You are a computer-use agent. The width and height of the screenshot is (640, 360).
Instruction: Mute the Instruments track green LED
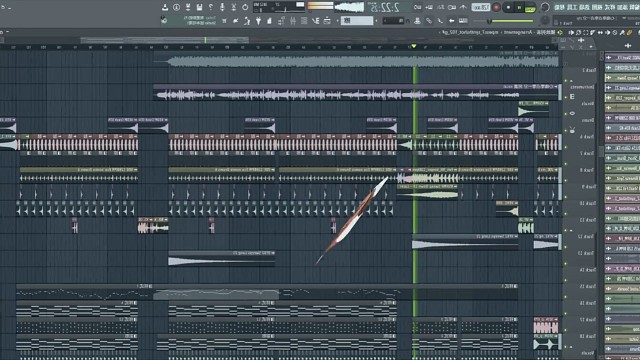pyautogui.click(x=565, y=97)
